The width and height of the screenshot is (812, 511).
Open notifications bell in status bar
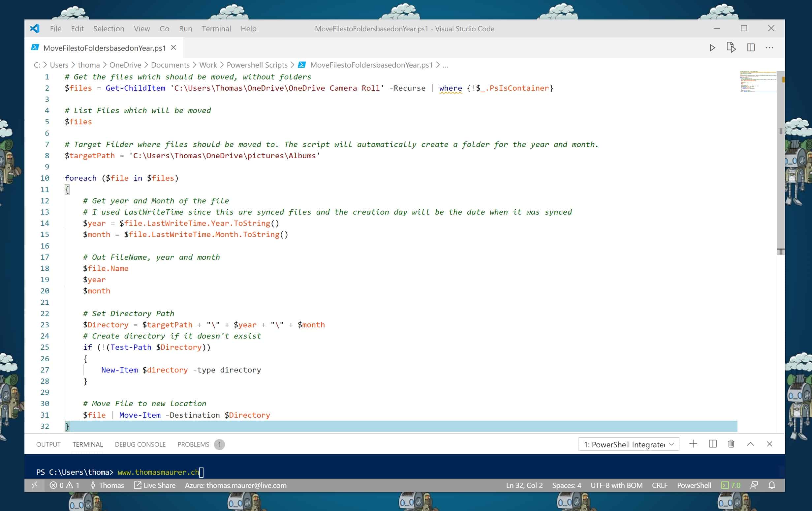coord(771,485)
